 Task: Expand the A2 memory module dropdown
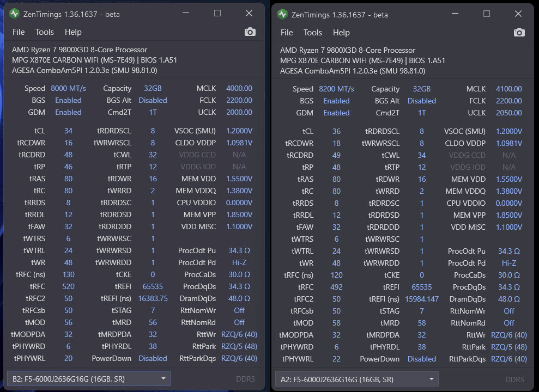tap(431, 379)
